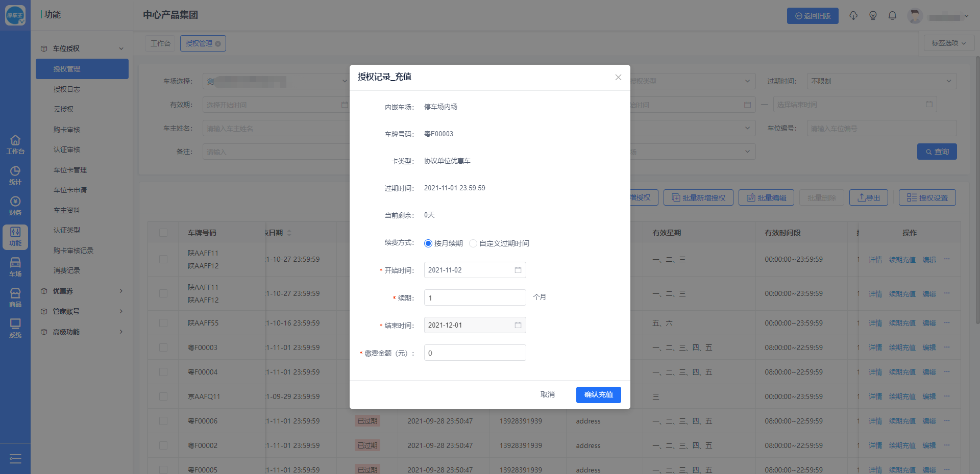The height and width of the screenshot is (474, 980).
Task: Click the calendar icon in 开始时间 field
Action: [x=518, y=270]
